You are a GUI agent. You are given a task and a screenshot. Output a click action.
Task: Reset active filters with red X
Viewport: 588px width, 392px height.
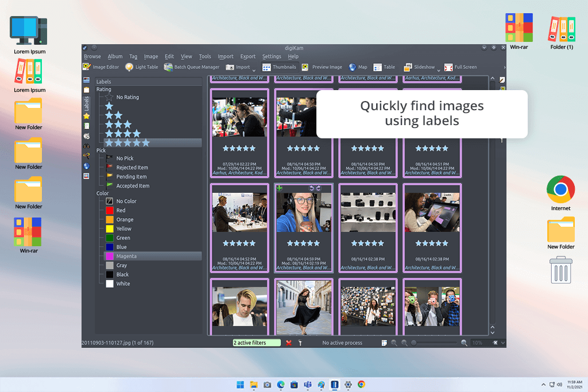(289, 343)
